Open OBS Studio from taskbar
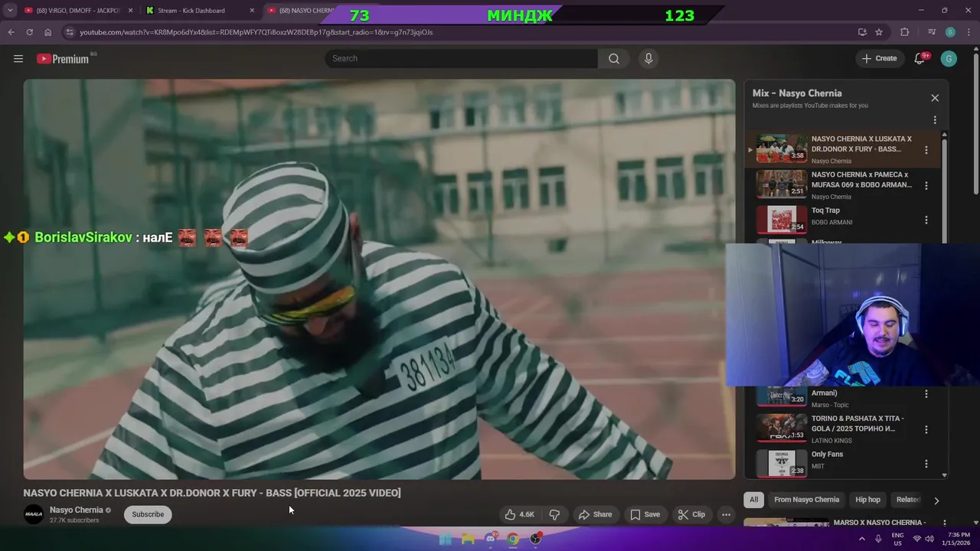980x551 pixels. [x=536, y=539]
